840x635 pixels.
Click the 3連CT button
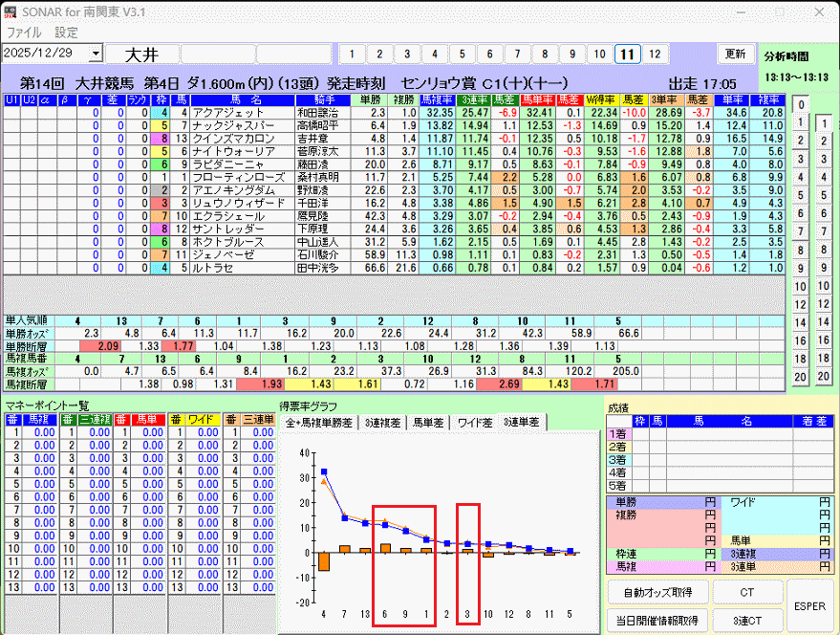[746, 621]
